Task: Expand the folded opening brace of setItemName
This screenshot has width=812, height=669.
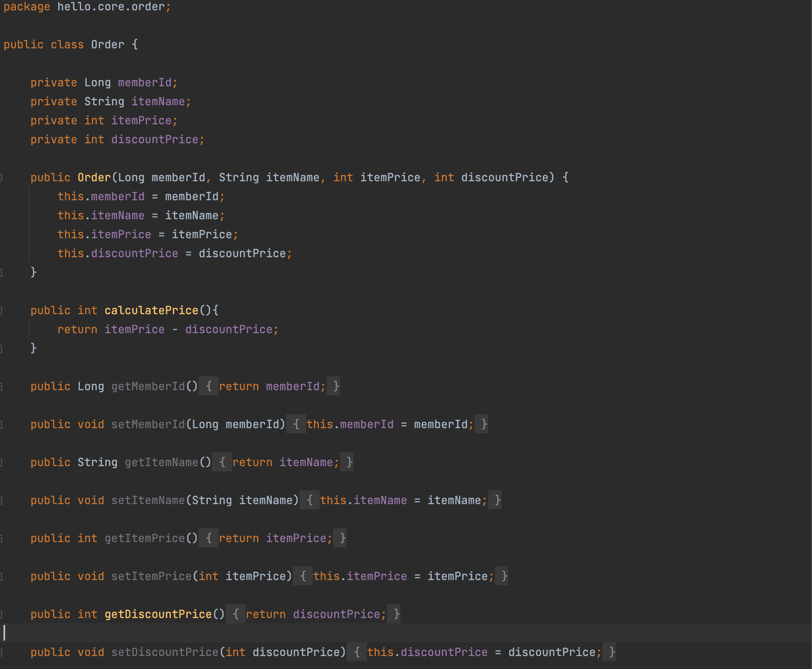Action: 310,500
